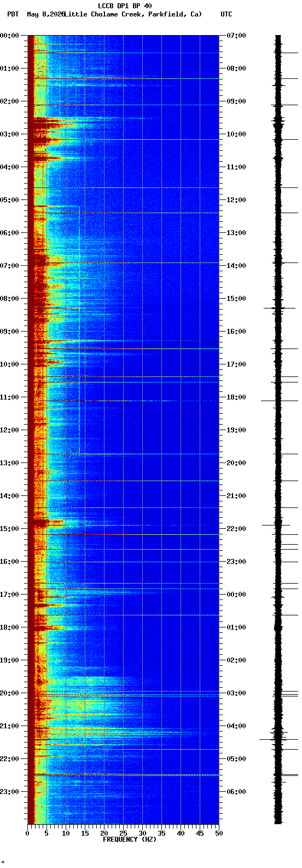Viewport: 302px width, 868px height.
Task: Click the 50 tick on the frequency axis
Action: [x=219, y=833]
